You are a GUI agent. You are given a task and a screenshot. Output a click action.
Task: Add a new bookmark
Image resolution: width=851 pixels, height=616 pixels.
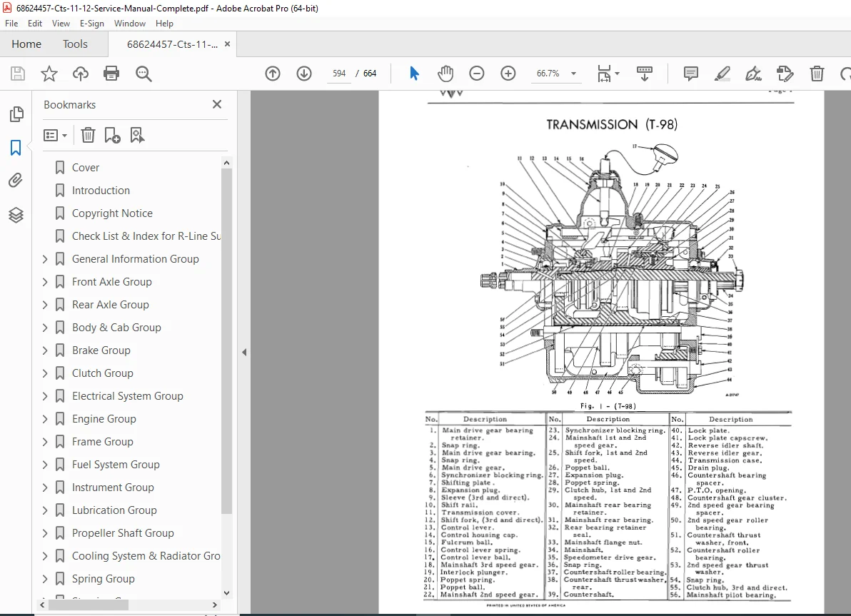pyautogui.click(x=112, y=135)
